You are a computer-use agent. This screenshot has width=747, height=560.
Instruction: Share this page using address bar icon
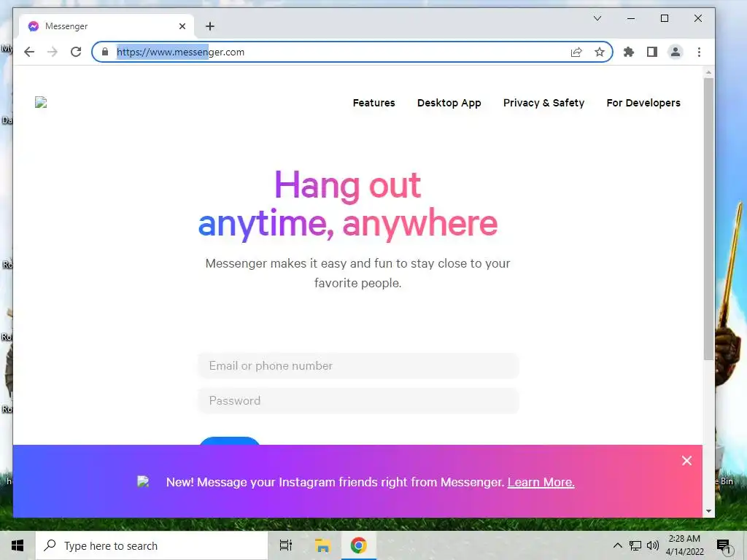pos(576,52)
